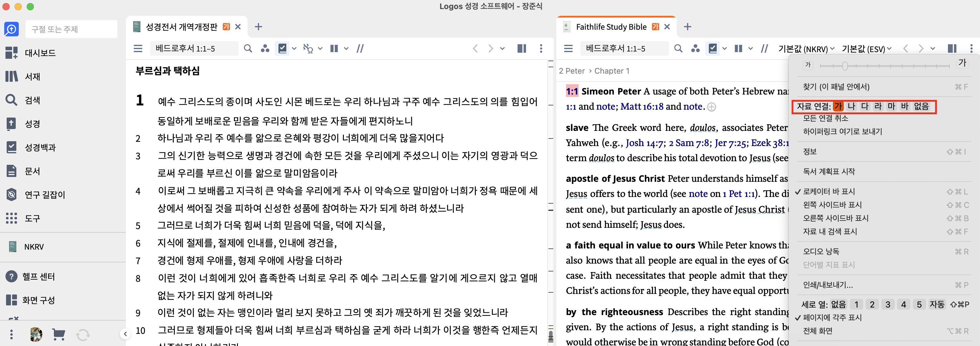Set the 자료 연결 link set to 없음

[x=921, y=106]
